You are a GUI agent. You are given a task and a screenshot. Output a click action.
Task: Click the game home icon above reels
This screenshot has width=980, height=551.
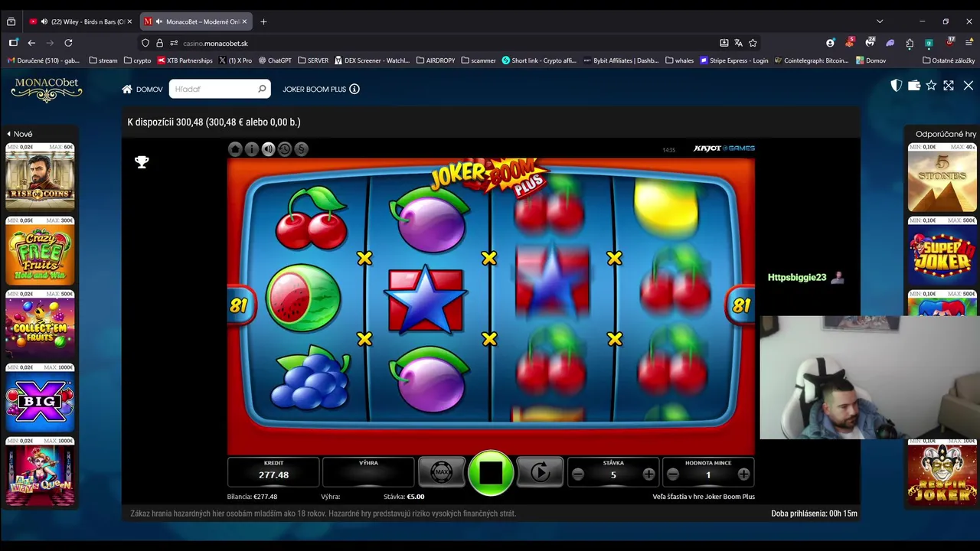235,149
